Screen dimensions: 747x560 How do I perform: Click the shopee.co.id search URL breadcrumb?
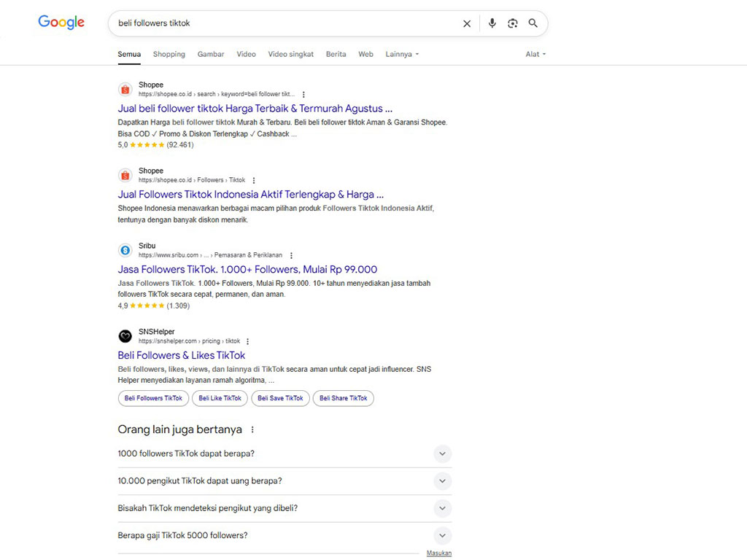[x=217, y=94]
